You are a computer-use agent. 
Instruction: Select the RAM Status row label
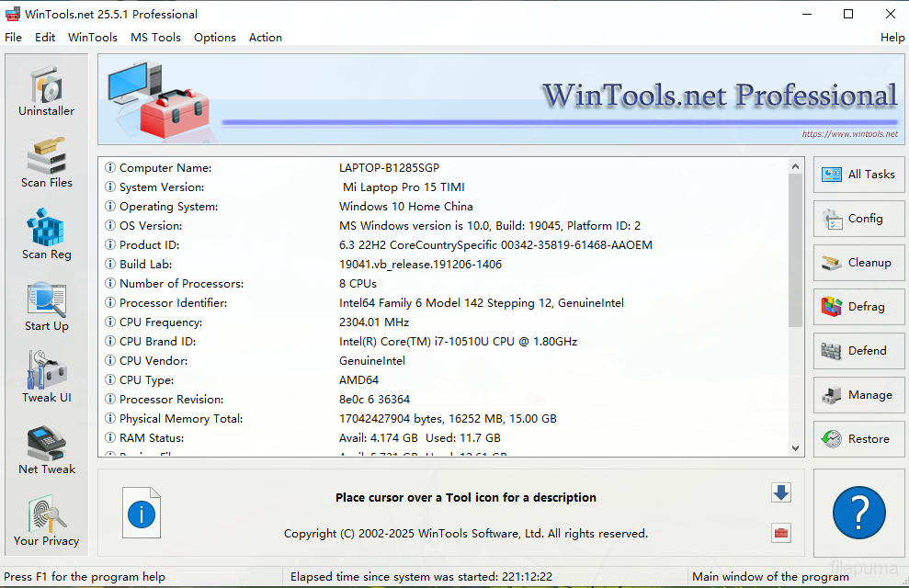click(x=152, y=437)
